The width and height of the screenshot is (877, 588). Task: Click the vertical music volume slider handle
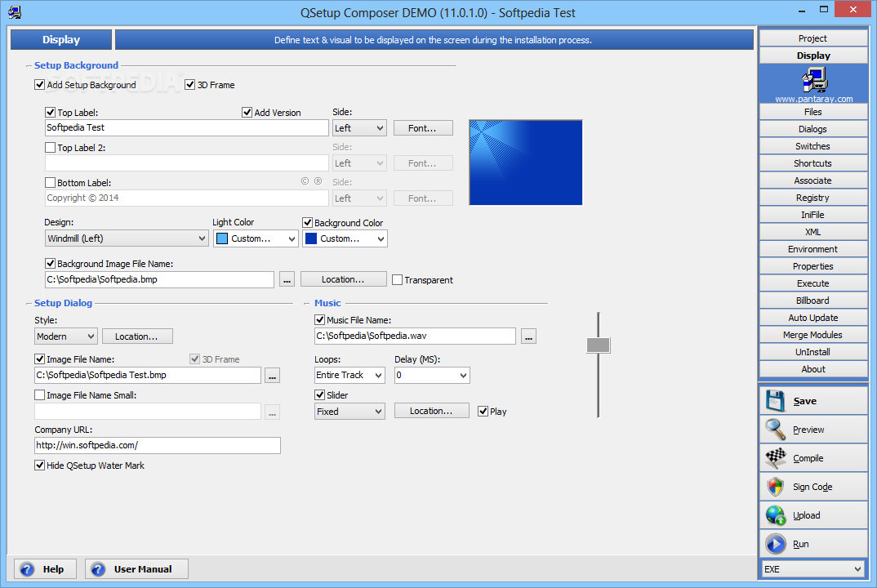click(x=598, y=345)
